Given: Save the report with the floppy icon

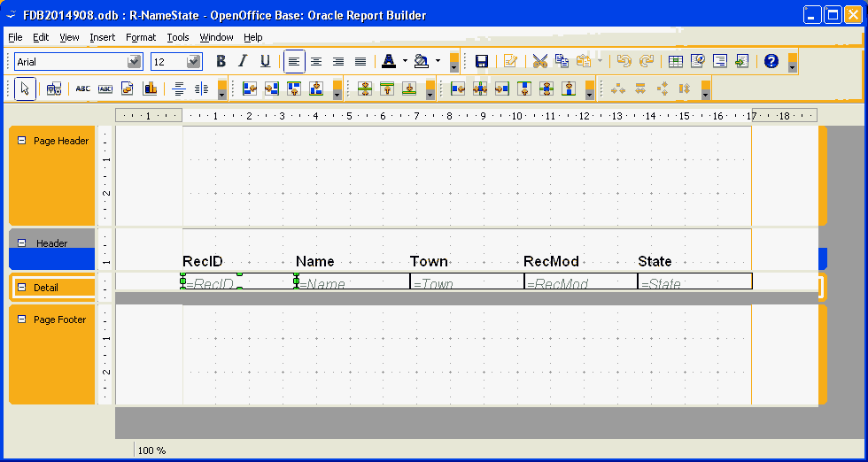Looking at the screenshot, I should click(x=482, y=61).
